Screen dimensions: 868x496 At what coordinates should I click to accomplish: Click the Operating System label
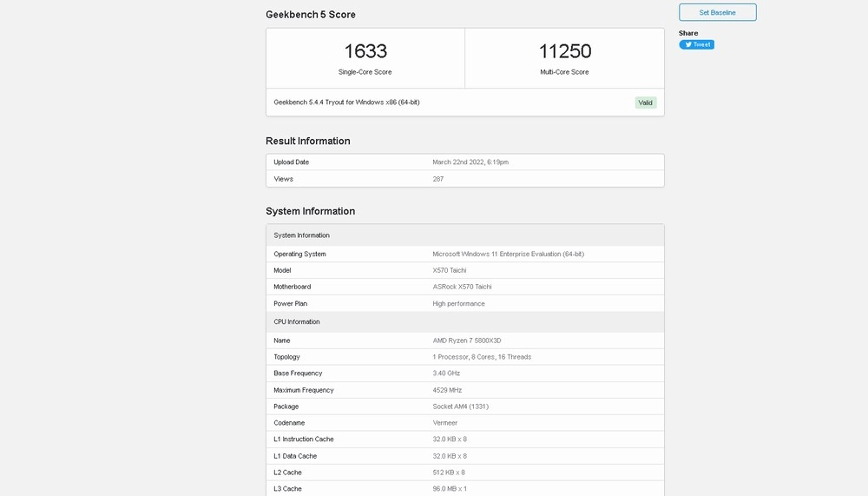point(299,254)
